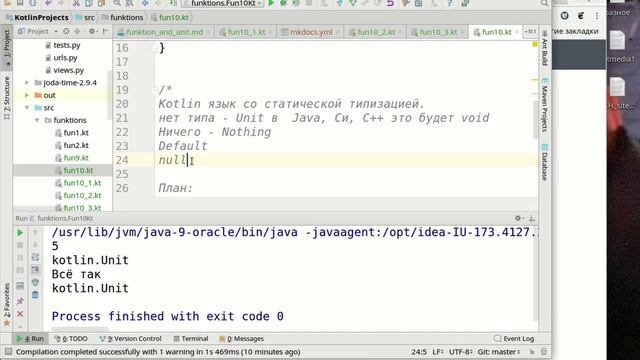Open the TODO tool window
The height and width of the screenshot is (360, 640).
pyautogui.click(x=71, y=338)
